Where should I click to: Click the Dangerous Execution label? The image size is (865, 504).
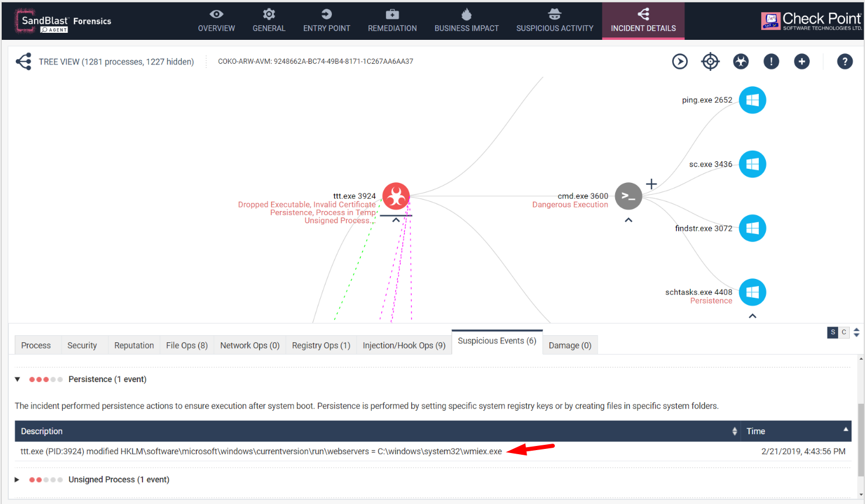point(570,205)
